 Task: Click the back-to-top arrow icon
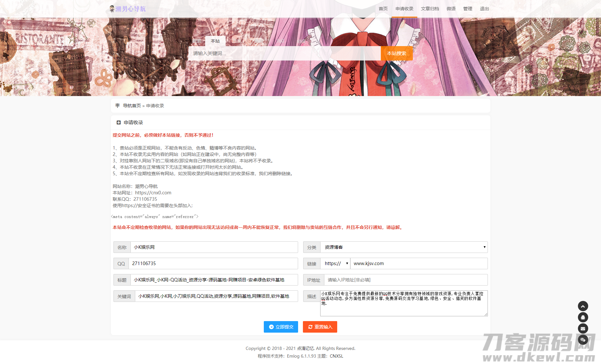[583, 306]
